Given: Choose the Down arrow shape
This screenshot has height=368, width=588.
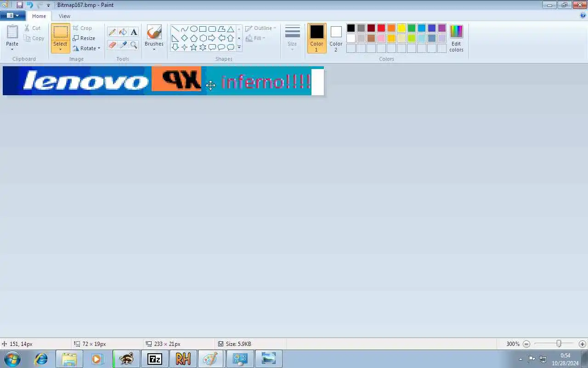Looking at the screenshot, I should coord(175,47).
